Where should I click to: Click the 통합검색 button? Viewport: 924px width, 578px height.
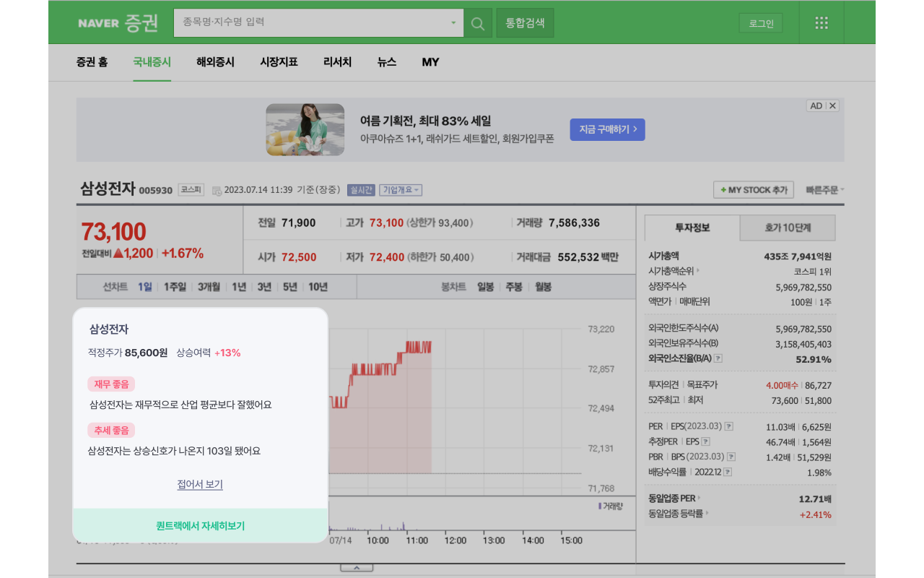pos(525,23)
